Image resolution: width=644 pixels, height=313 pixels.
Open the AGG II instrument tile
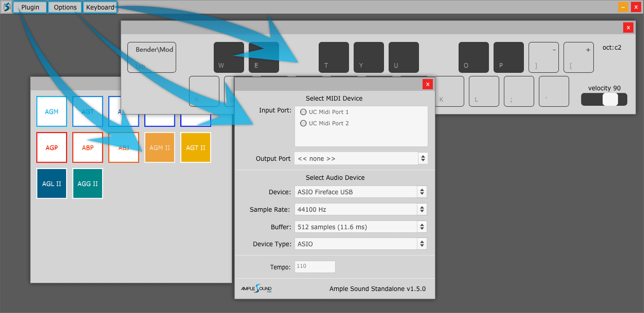pos(87,183)
